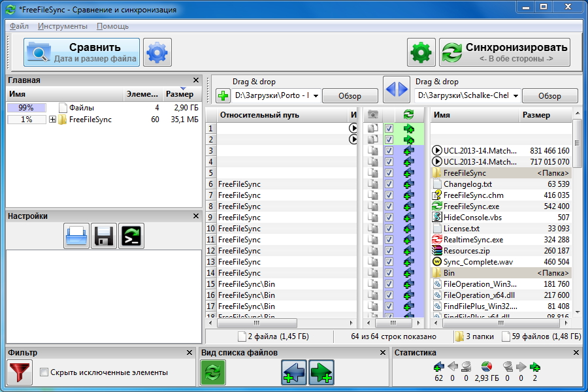This screenshot has width=588, height=392.
Task: Toggle Скрыть исключенные элементы checkbox
Action: click(x=44, y=372)
